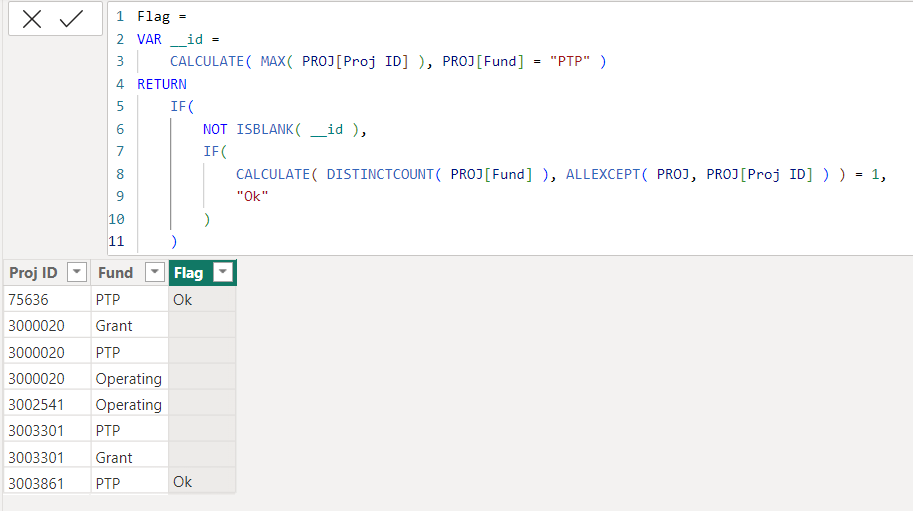Open the Flag column filter dropdown

tap(223, 272)
